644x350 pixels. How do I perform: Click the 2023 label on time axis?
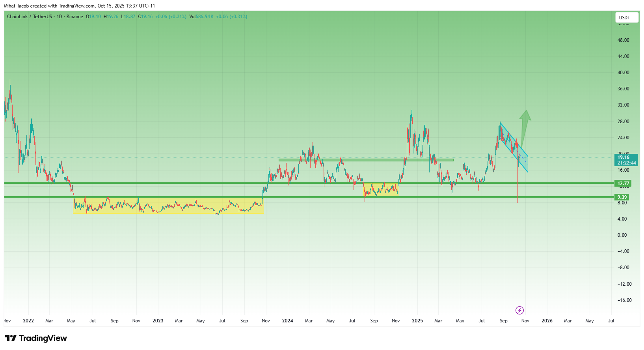(158, 321)
